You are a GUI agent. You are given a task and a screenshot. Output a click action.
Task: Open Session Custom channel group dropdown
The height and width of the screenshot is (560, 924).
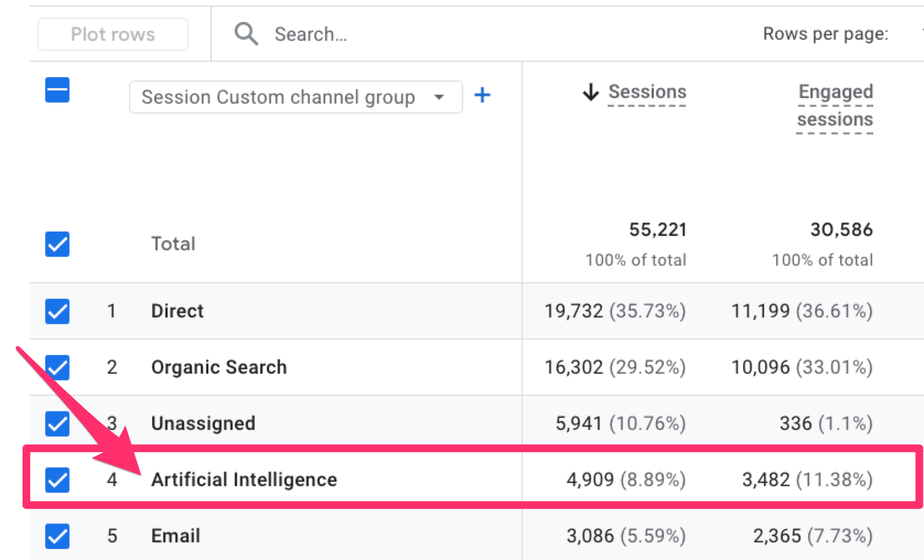(278, 97)
